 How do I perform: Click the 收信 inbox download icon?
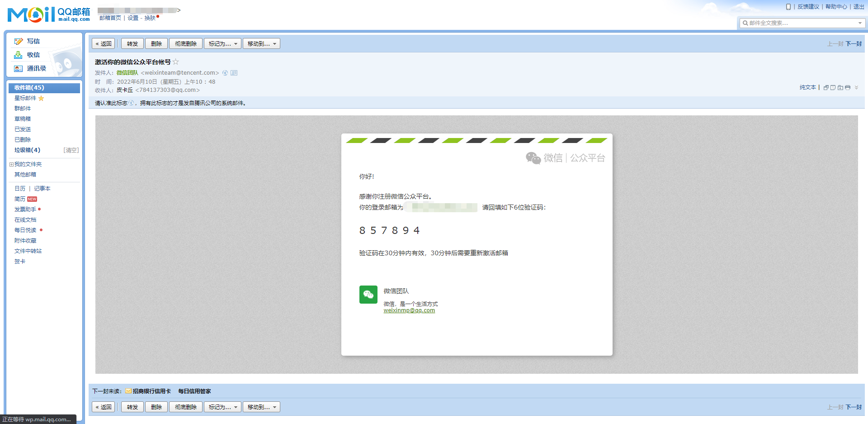(18, 55)
